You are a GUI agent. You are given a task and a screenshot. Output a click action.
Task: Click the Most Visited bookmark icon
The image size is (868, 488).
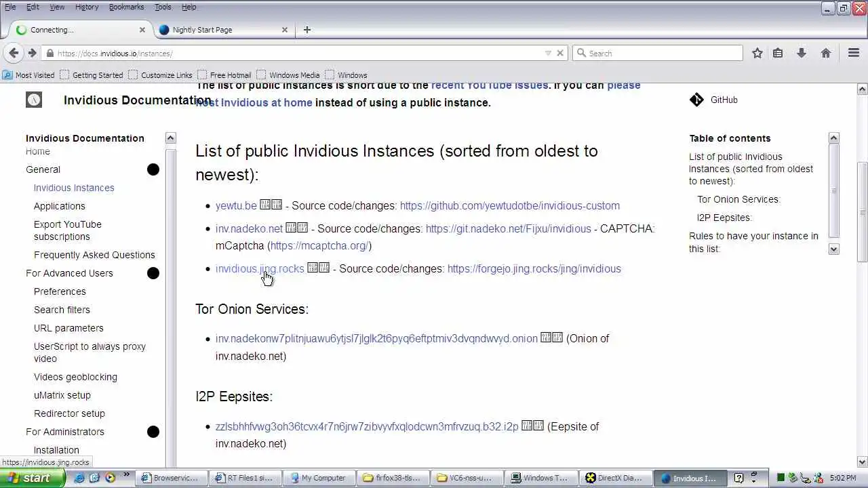[7, 75]
